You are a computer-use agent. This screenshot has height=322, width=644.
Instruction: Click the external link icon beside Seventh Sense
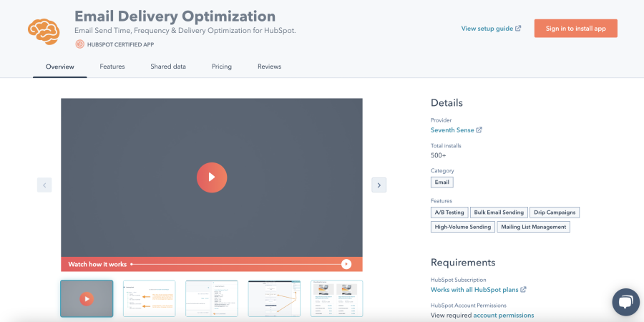click(479, 130)
